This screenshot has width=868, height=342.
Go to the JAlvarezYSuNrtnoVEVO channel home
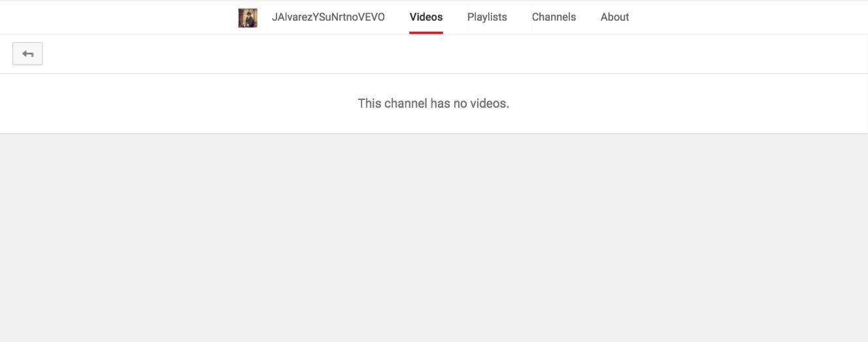[x=328, y=17]
